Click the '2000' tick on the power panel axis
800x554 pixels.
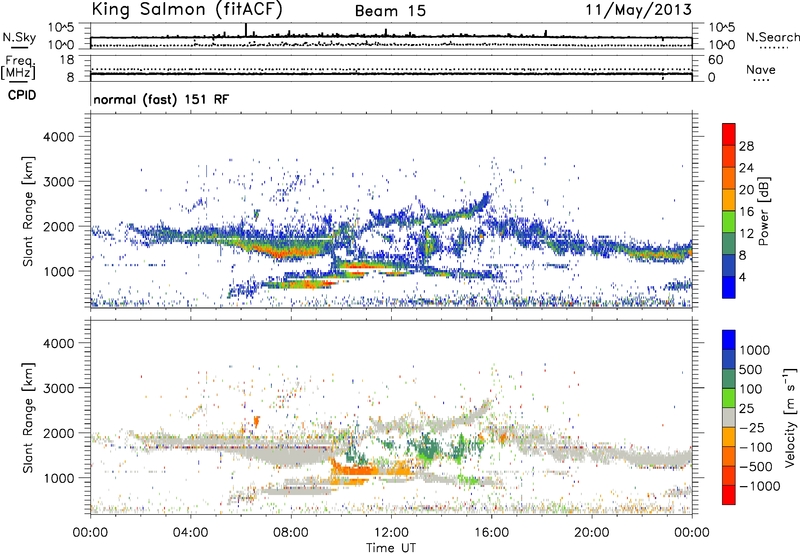[58, 226]
